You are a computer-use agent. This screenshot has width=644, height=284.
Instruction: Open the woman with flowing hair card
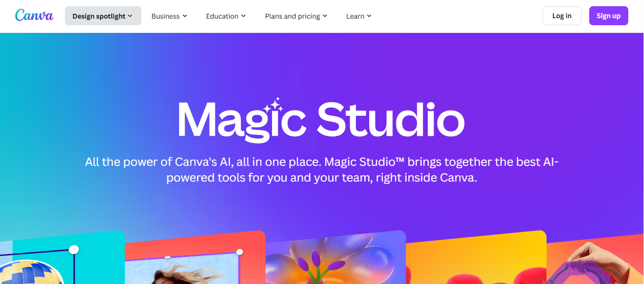194,257
